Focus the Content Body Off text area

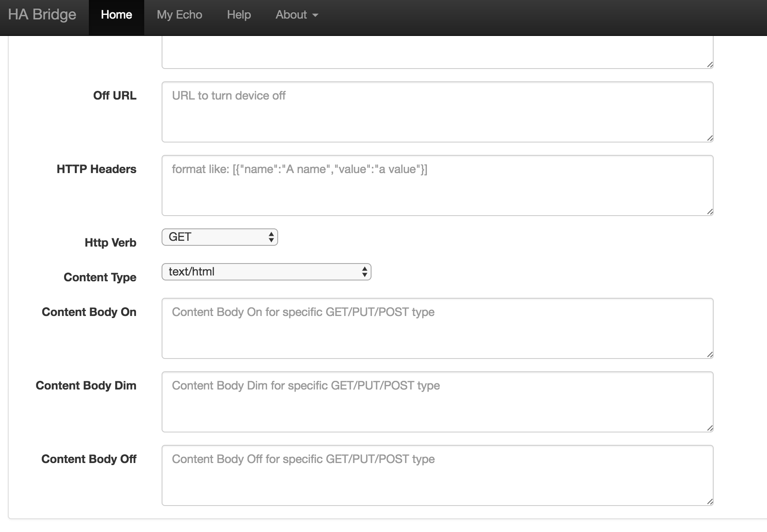tap(437, 475)
